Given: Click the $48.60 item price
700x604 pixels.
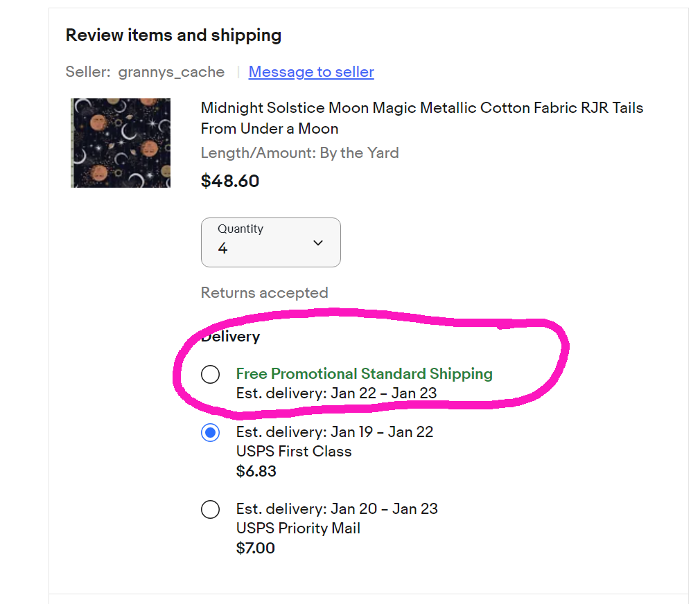Looking at the screenshot, I should 230,181.
